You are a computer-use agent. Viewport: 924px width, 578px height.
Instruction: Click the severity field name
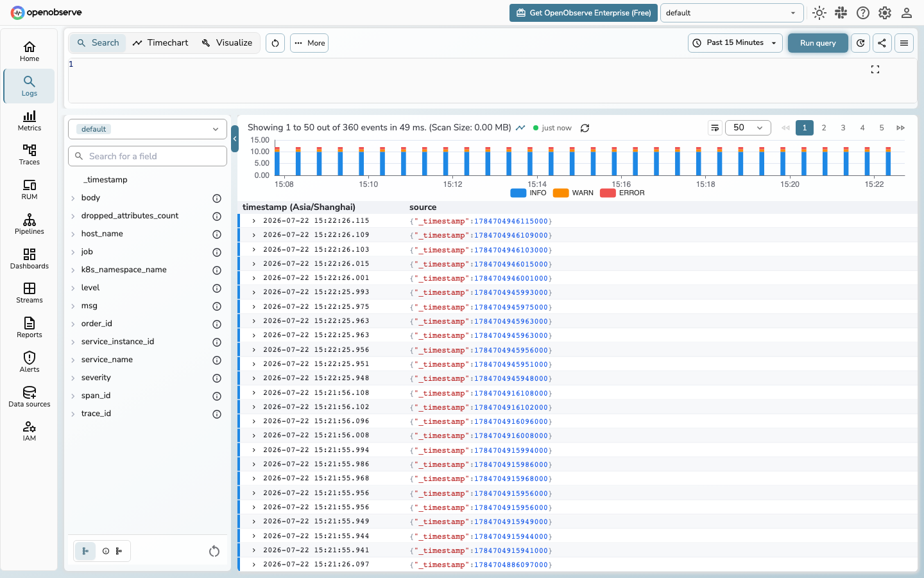[x=96, y=378]
